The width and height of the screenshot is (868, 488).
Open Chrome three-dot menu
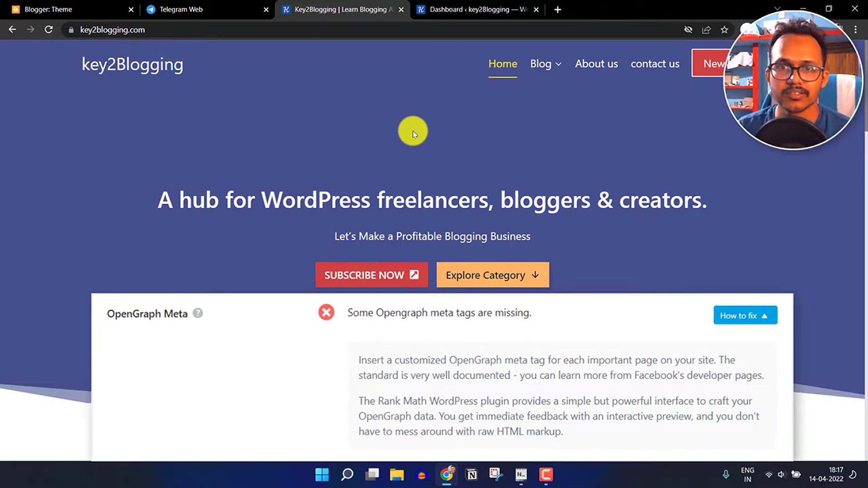pyautogui.click(x=855, y=29)
